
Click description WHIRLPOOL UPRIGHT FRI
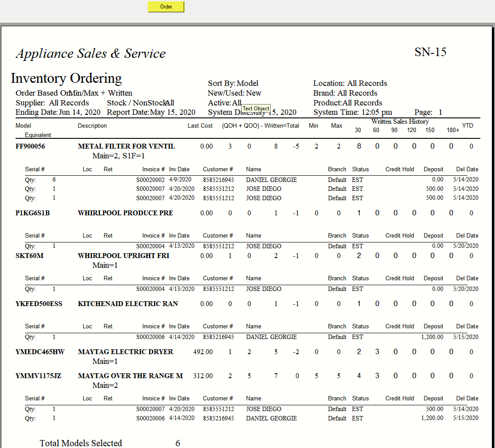(123, 255)
